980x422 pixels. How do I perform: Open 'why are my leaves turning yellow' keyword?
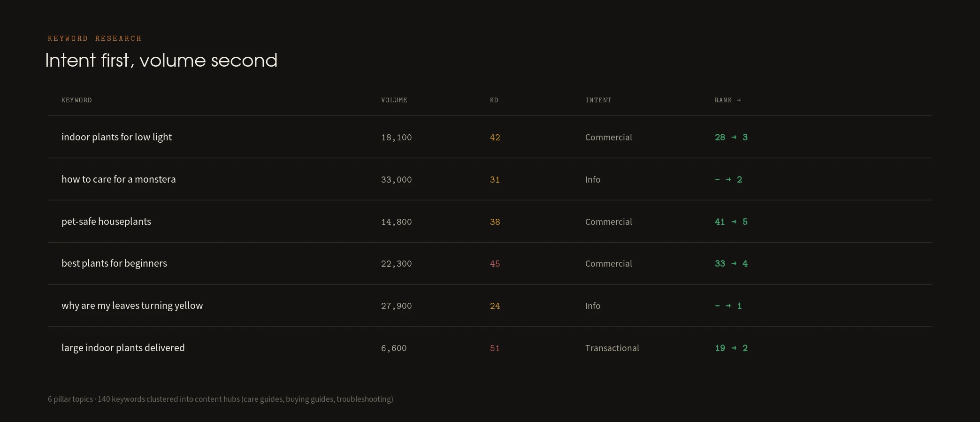tap(132, 306)
